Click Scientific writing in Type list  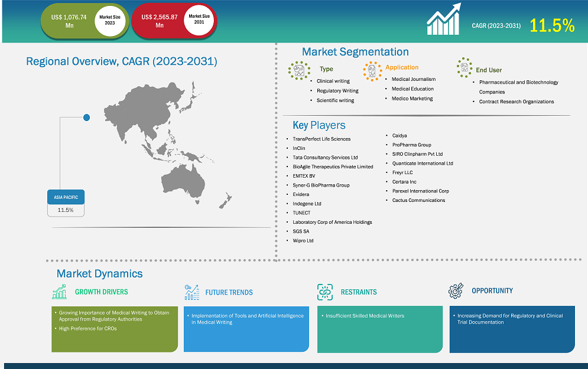[335, 100]
